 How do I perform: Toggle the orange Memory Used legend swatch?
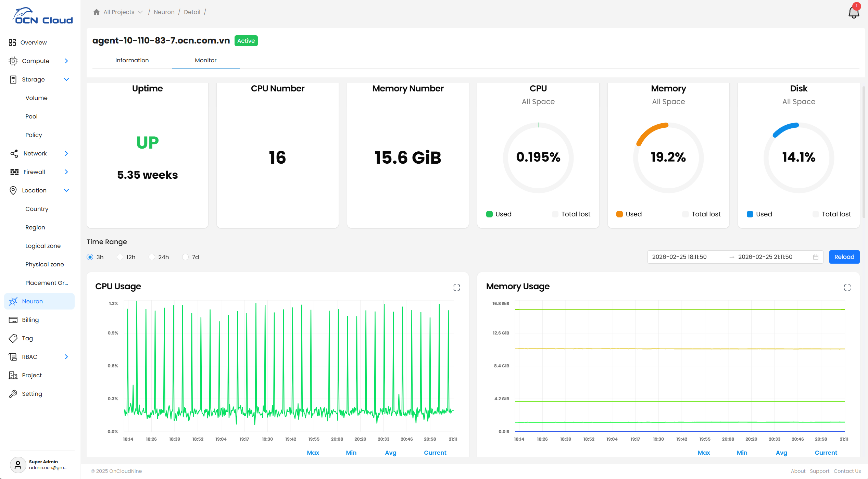point(619,214)
